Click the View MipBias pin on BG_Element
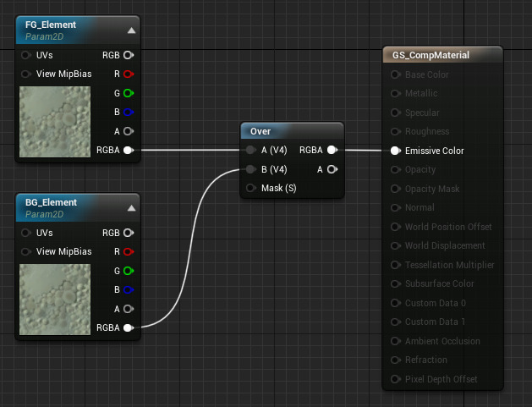Image resolution: width=532 pixels, height=407 pixels. [26, 251]
